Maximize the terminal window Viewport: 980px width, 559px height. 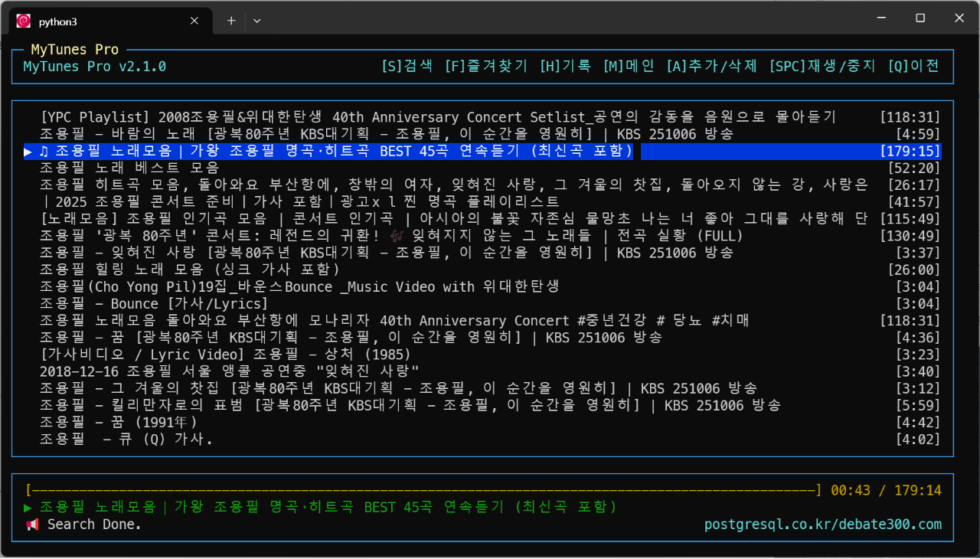point(920,18)
